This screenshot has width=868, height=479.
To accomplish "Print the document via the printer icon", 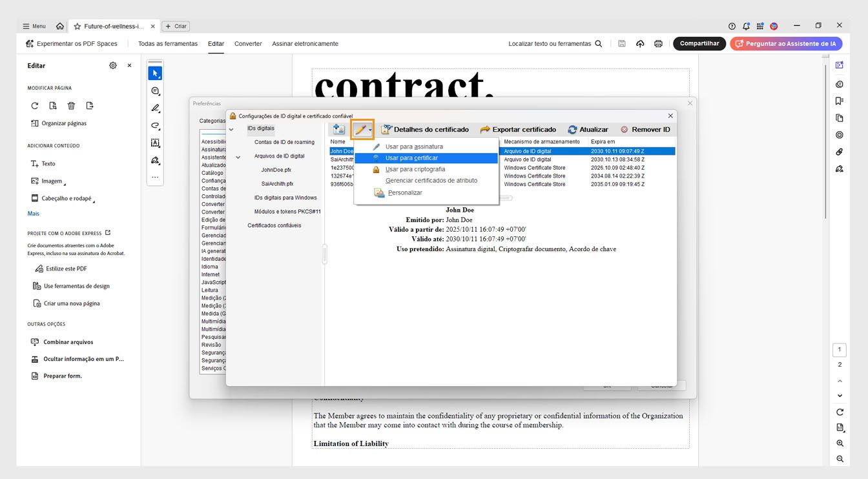I will [x=658, y=43].
